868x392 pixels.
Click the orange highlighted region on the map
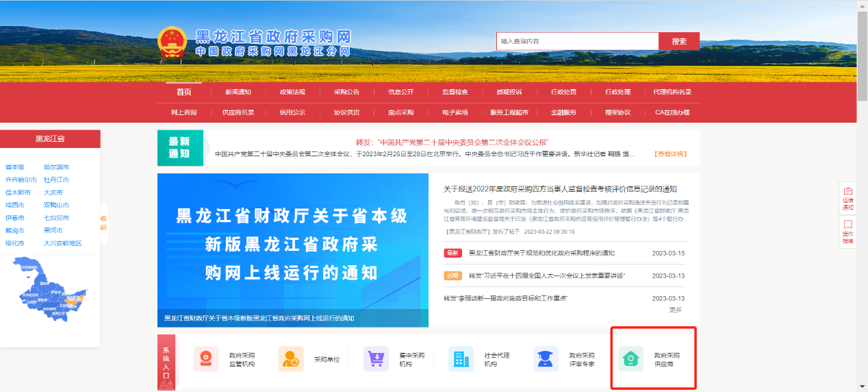point(71,299)
